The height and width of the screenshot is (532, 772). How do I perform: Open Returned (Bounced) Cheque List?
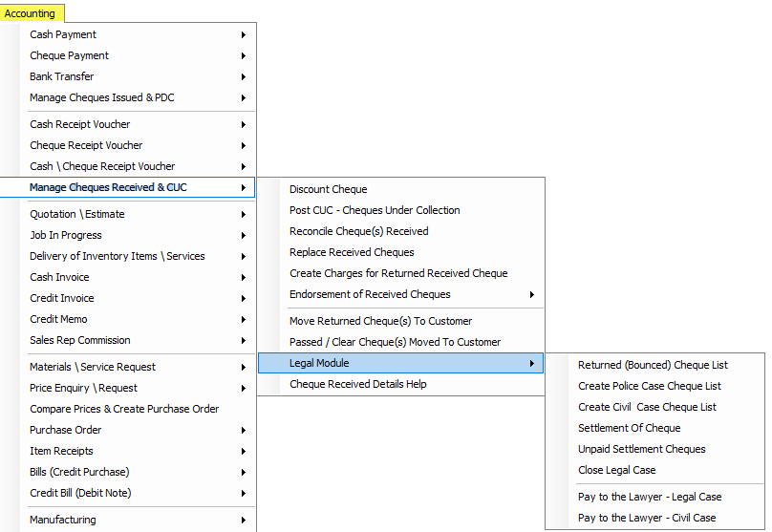coord(654,365)
